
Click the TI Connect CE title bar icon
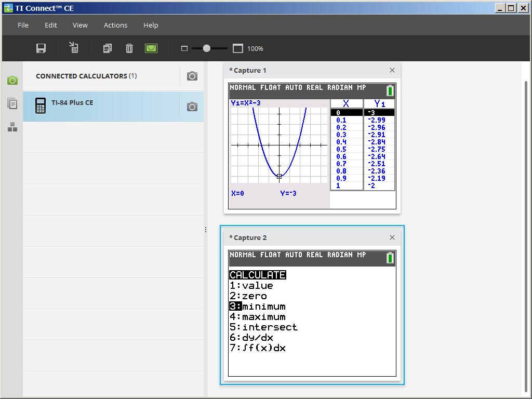point(8,8)
